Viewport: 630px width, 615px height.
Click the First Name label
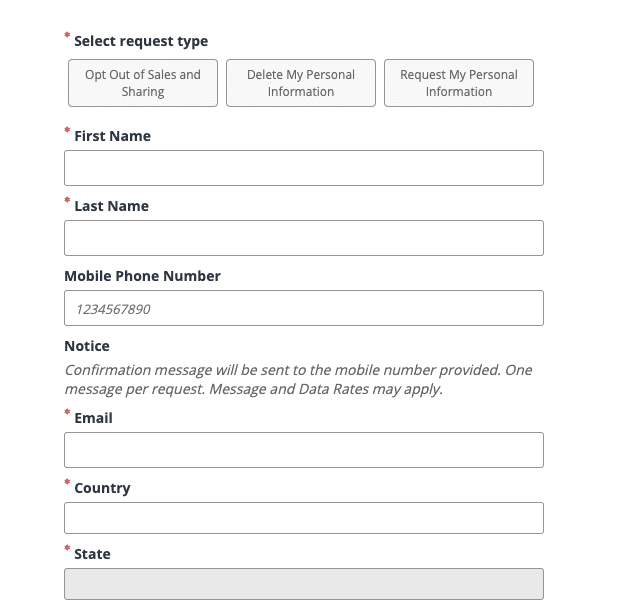(x=112, y=136)
